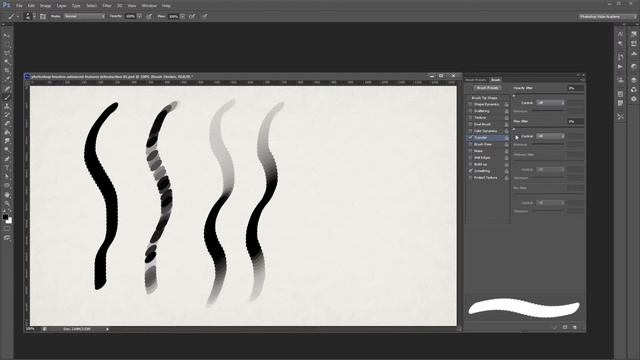This screenshot has height=360, width=640.
Task: Click the foreground color swatch
Action: (x=5, y=217)
